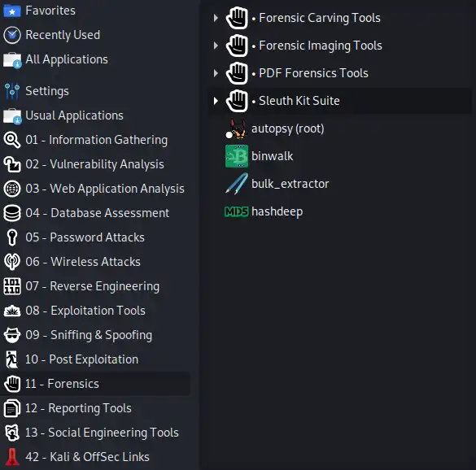Expand the PDF Forensics Tools arrow
Screen dimensions: 476x470
(216, 73)
